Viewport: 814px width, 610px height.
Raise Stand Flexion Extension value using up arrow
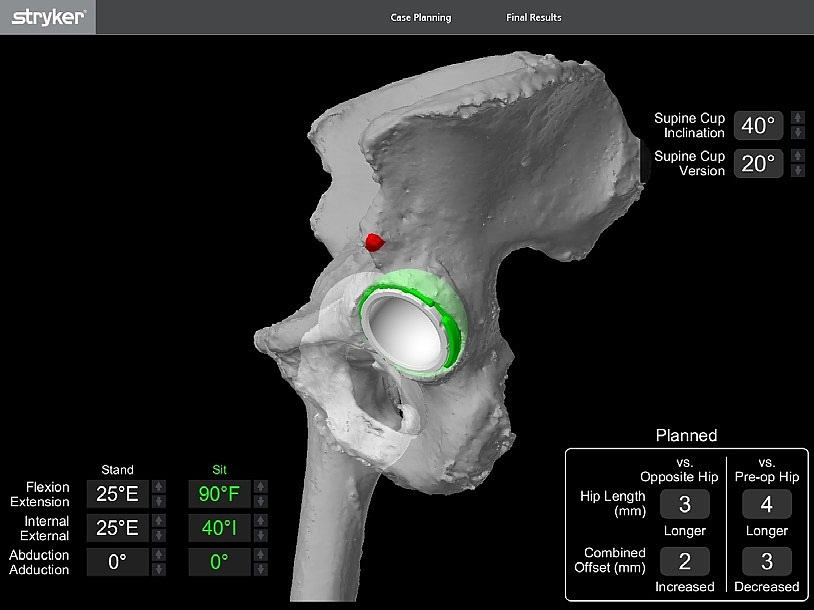(x=158, y=487)
